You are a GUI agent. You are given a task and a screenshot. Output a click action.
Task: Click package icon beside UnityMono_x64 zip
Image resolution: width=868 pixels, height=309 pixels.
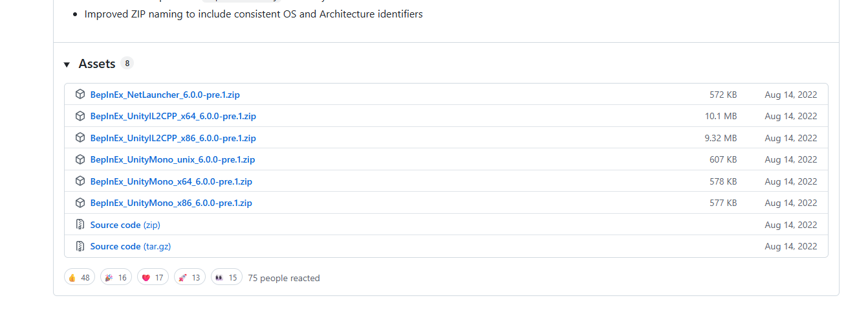[x=80, y=181]
